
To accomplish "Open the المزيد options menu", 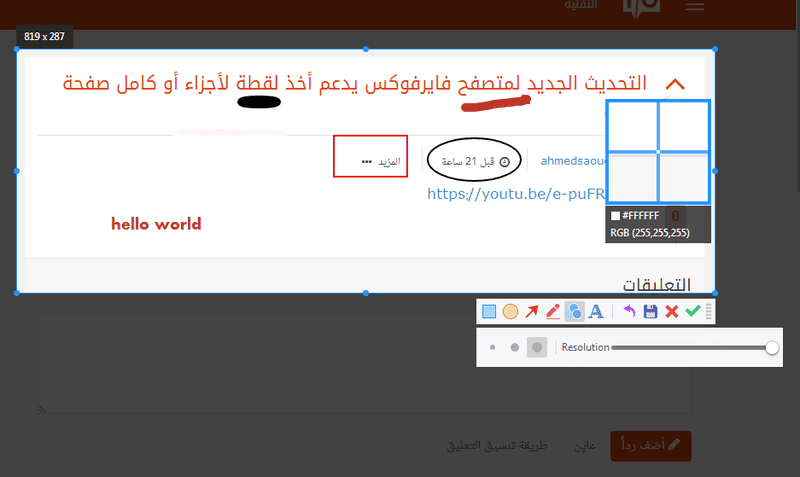I will coord(381,162).
